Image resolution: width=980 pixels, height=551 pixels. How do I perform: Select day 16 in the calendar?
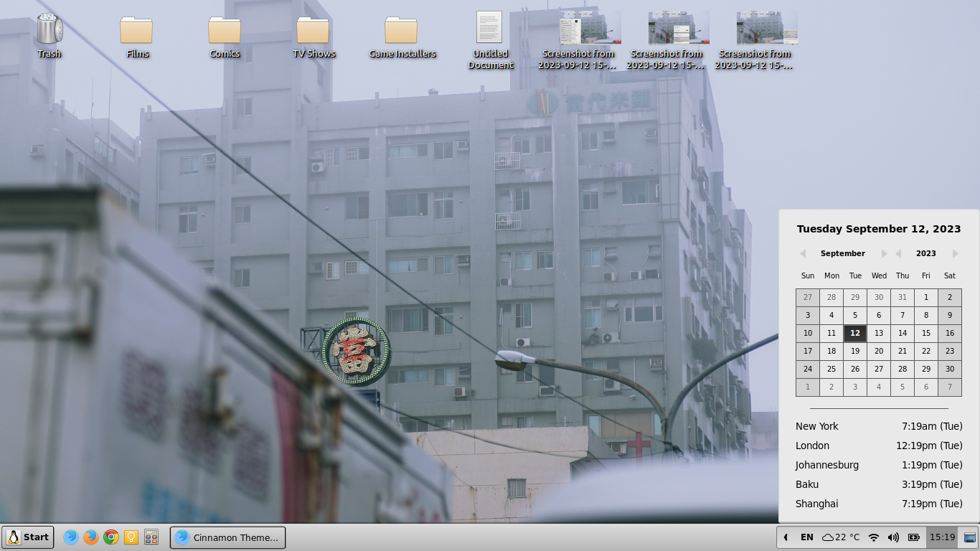[x=950, y=333]
